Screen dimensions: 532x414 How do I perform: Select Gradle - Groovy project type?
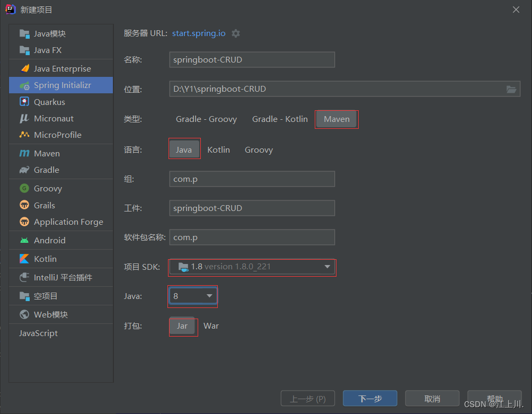click(x=206, y=119)
